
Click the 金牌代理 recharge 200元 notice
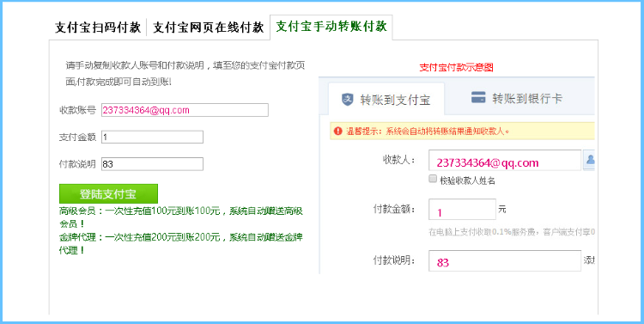click(181, 243)
